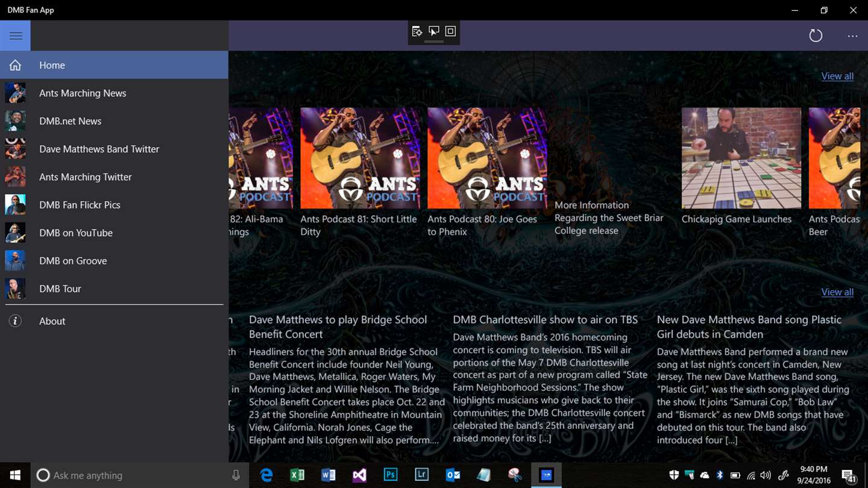Open the Action Center notifications icon
Viewport: 868px width, 488px height.
click(849, 476)
